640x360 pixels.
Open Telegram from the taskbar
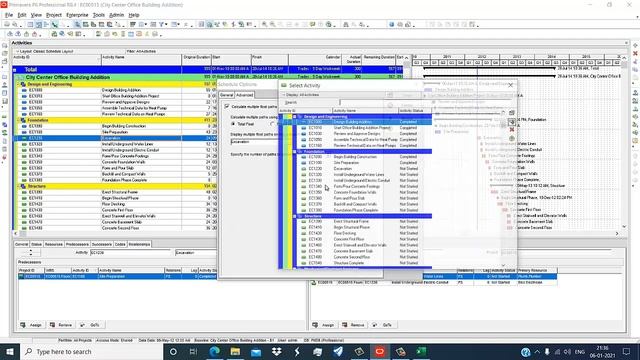[x=338, y=351]
